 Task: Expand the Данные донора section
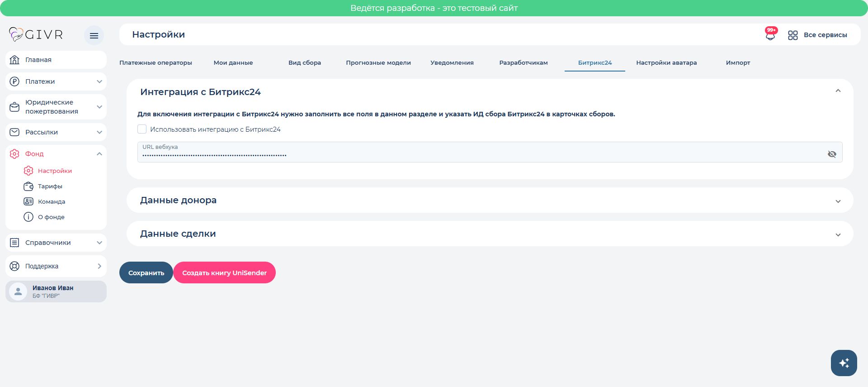click(490, 201)
